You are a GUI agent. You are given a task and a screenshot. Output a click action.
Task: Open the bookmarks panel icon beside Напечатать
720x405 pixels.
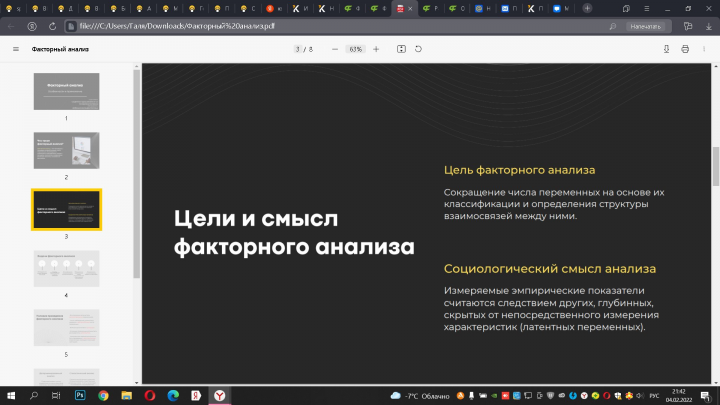point(688,26)
